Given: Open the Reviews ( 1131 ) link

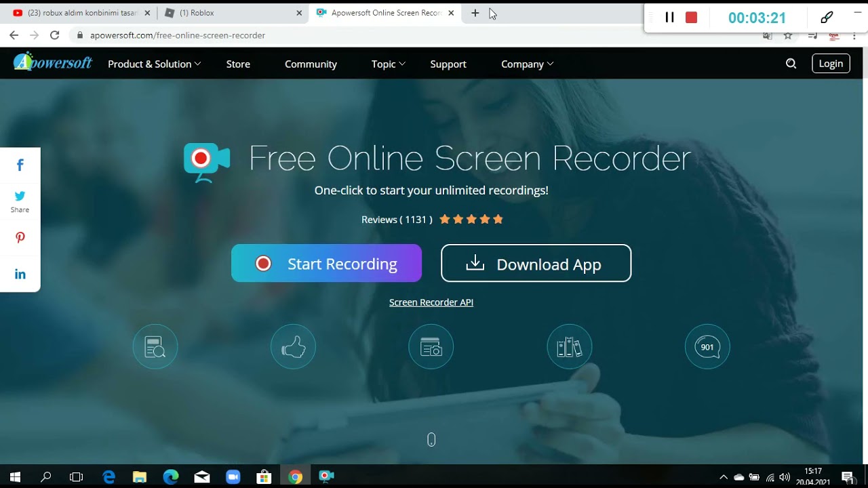Looking at the screenshot, I should [397, 220].
